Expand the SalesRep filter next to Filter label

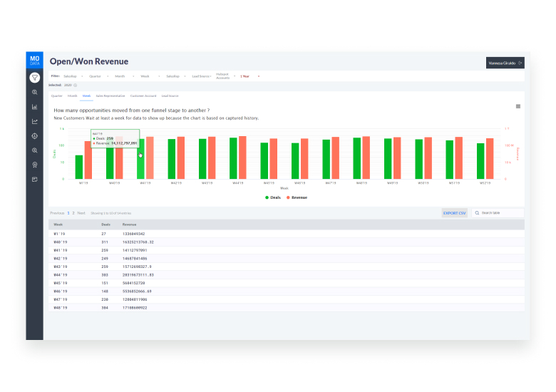(x=73, y=76)
